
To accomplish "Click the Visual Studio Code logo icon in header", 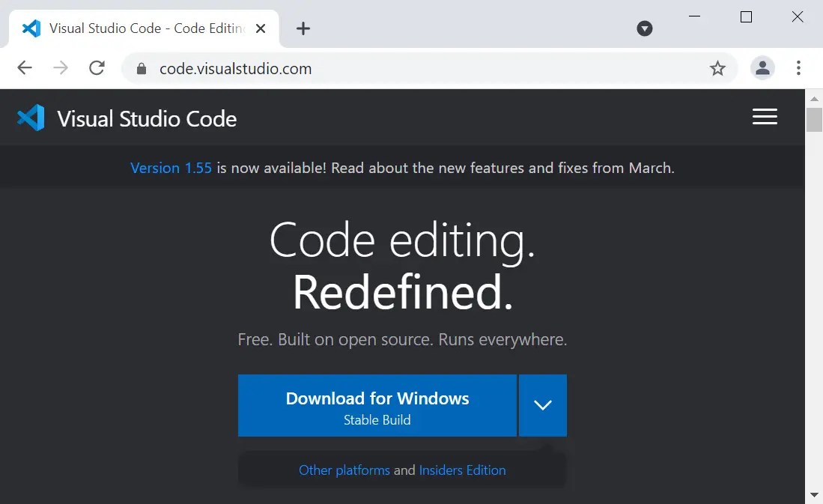I will 31,118.
